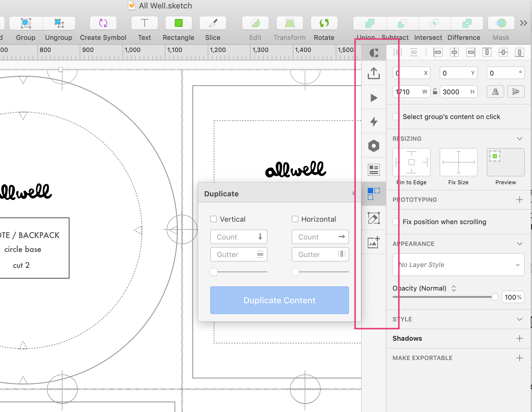
Task: Enable the Horizontal duplicate checkbox
Action: click(x=295, y=219)
